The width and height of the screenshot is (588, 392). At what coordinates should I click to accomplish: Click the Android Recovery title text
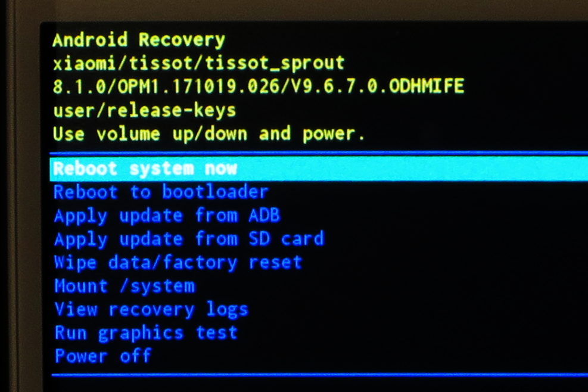[139, 40]
